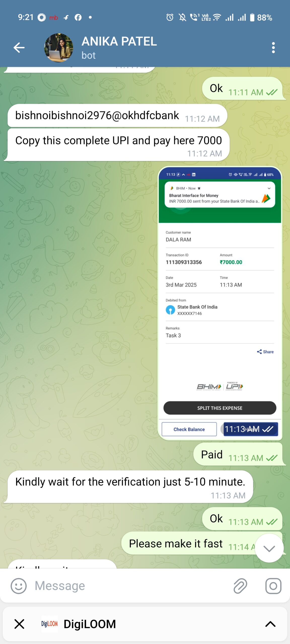Open ANIKA PATEL profile picture

pyautogui.click(x=59, y=48)
